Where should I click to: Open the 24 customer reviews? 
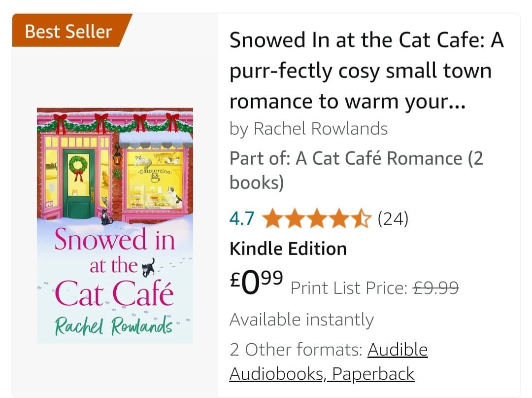[x=393, y=218]
